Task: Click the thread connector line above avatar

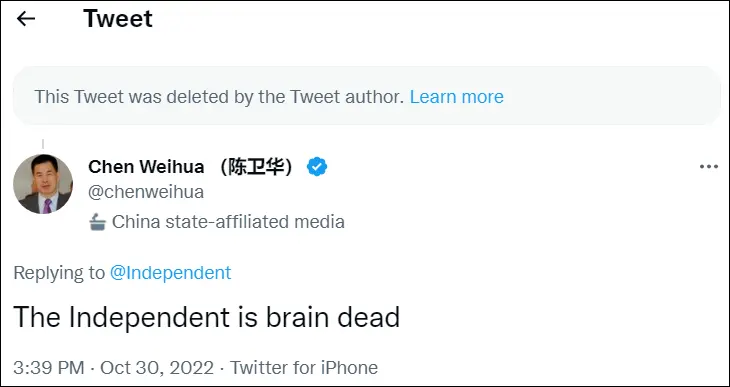Action: click(x=43, y=144)
